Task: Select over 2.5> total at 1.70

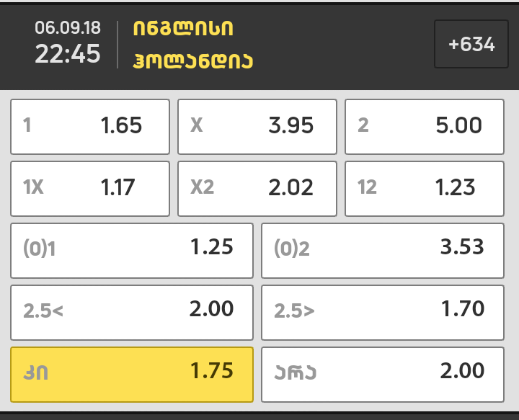Action: coord(382,312)
